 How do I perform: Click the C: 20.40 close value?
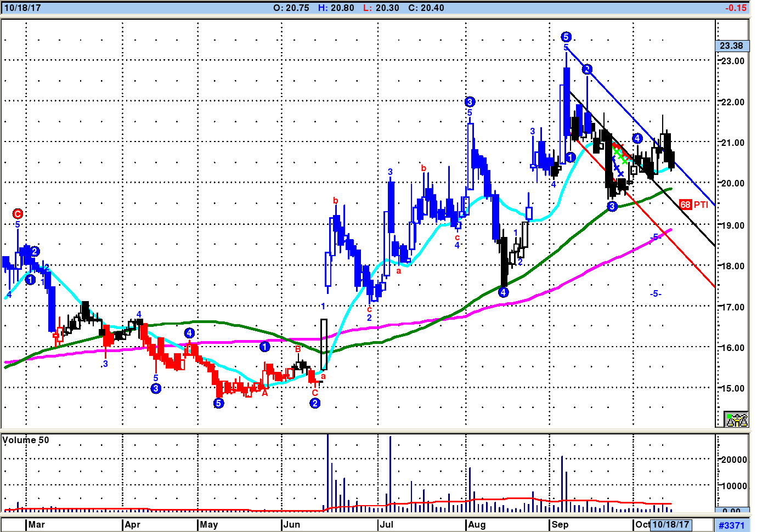(426, 8)
